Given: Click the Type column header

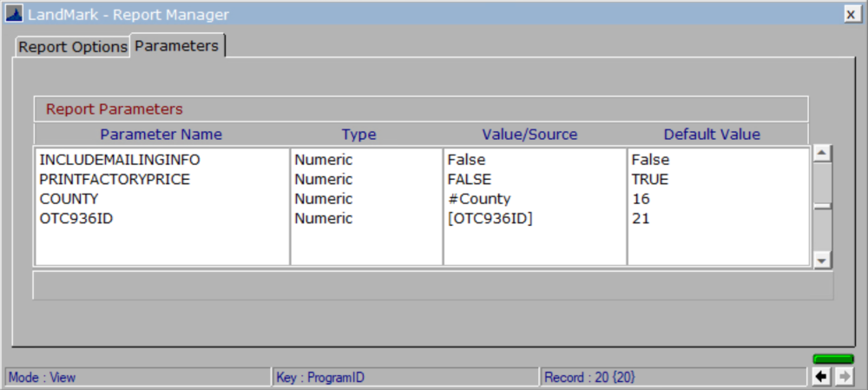Looking at the screenshot, I should click(358, 134).
